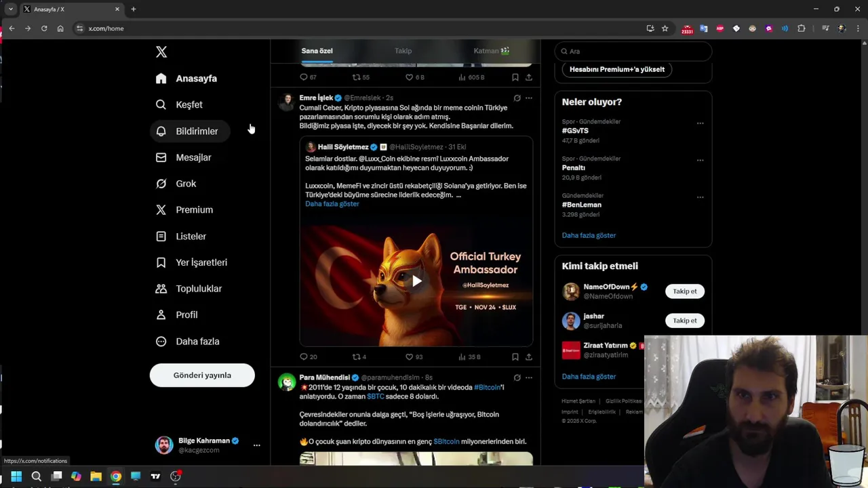Open Bilge Kahraman account menu dots
868x488 pixels.
coord(256,445)
